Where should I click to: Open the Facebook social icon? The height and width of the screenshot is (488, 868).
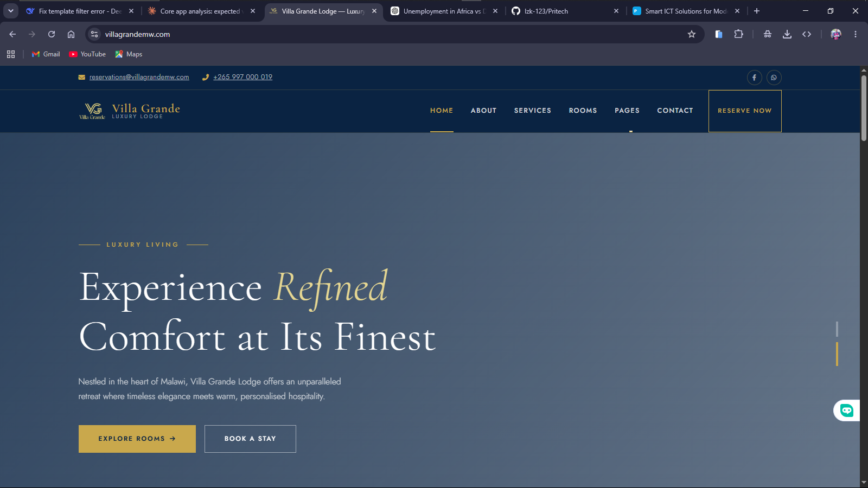coord(754,78)
